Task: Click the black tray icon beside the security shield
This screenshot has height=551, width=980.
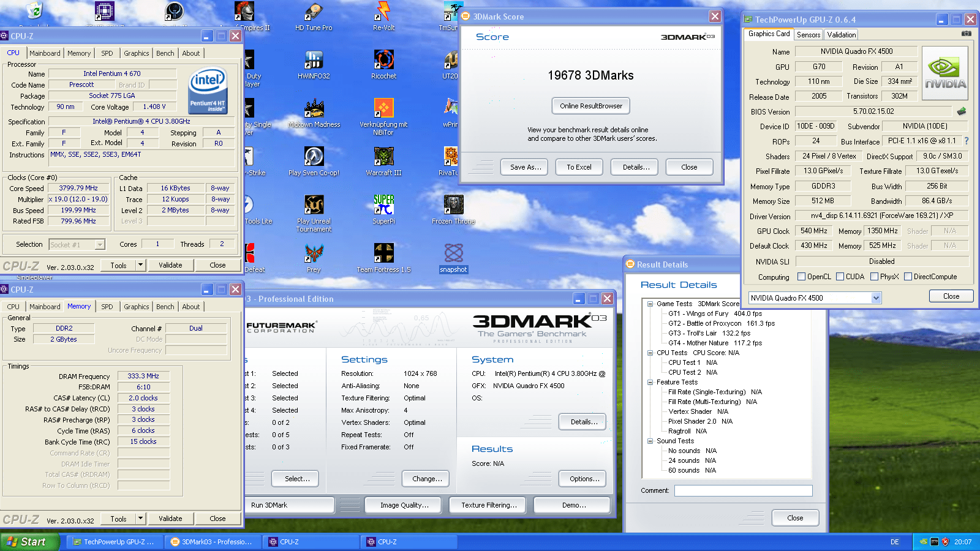Action: point(935,542)
